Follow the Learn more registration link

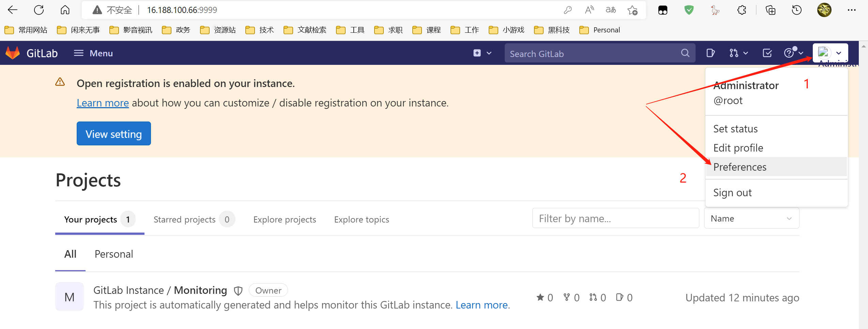pyautogui.click(x=103, y=103)
